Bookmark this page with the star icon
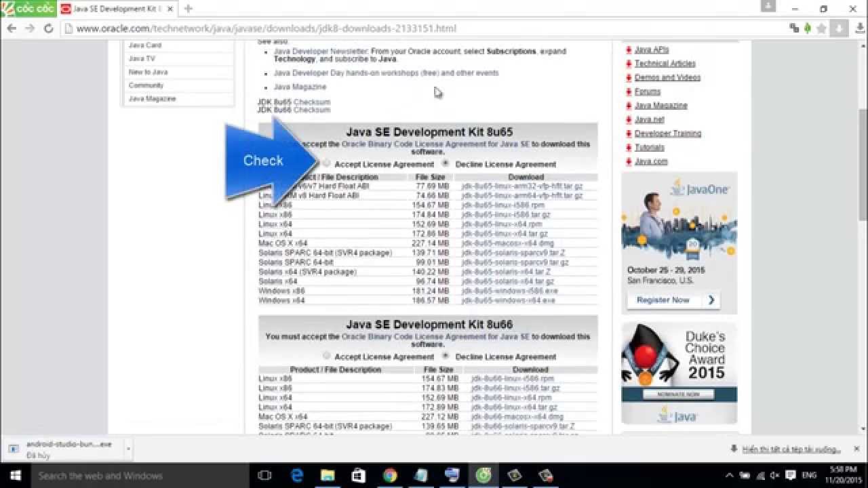The image size is (868, 488). pyautogui.click(x=822, y=28)
